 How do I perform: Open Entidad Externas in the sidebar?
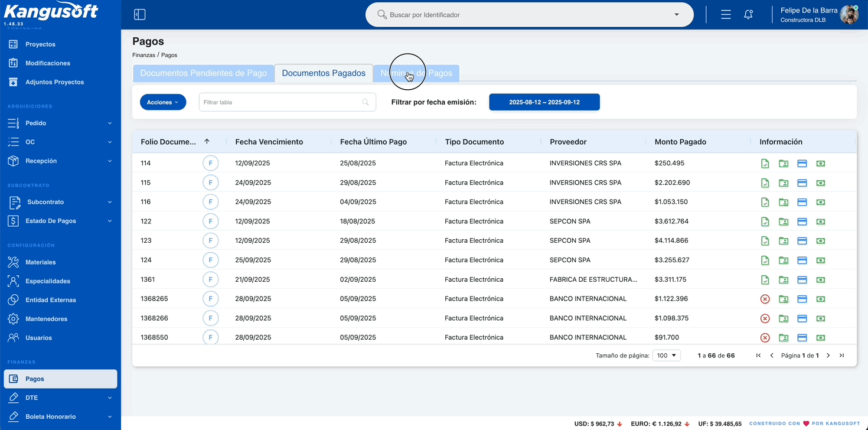[50, 300]
